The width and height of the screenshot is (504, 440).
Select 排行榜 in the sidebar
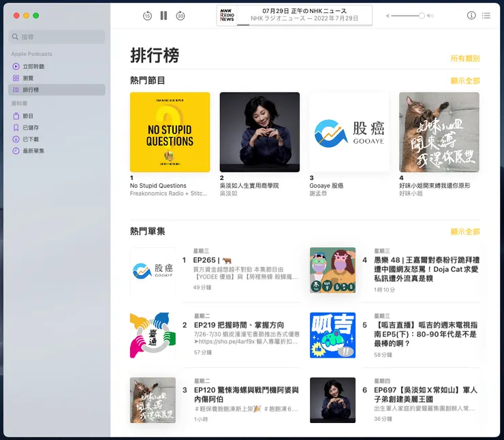pos(57,90)
